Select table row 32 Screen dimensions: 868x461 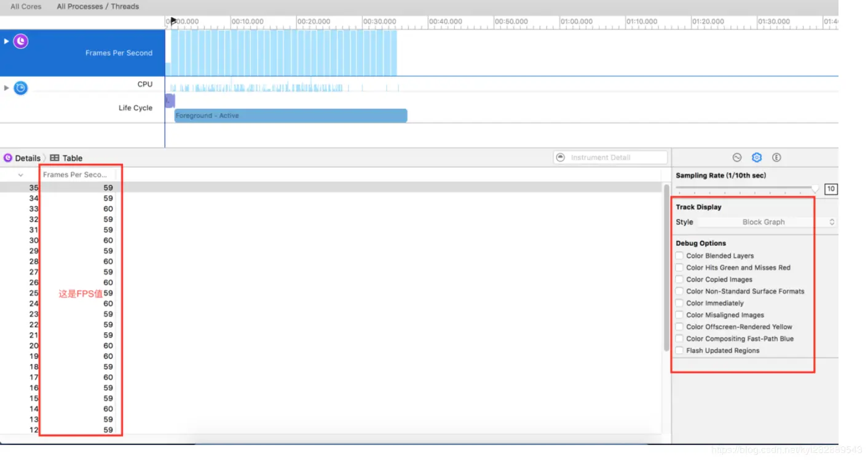point(331,219)
